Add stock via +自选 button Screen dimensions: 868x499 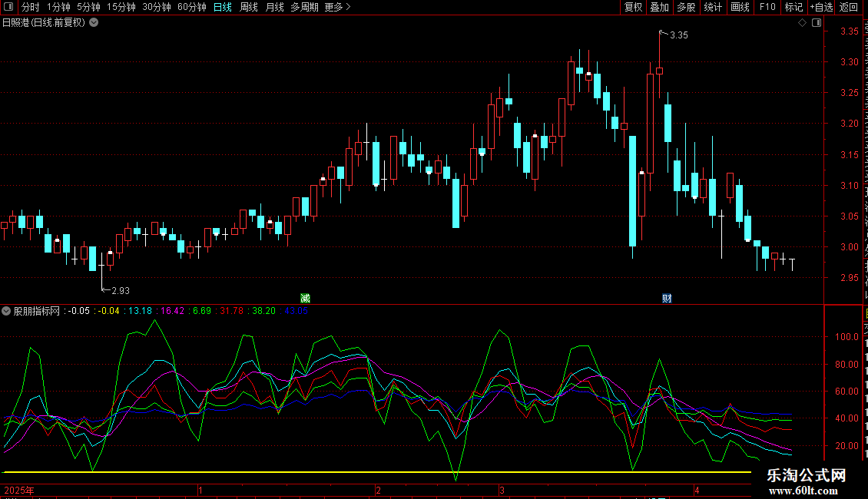(x=821, y=7)
